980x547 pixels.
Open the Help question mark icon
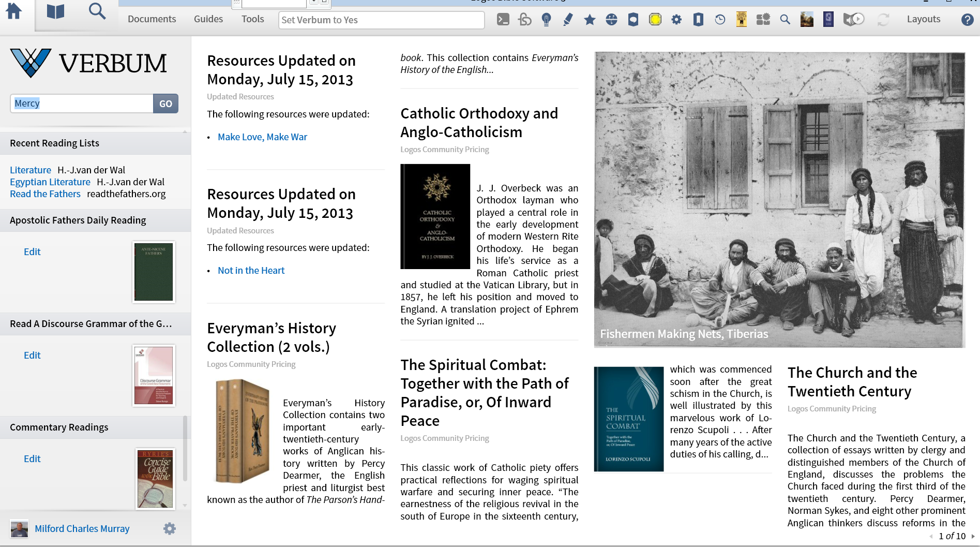967,20
